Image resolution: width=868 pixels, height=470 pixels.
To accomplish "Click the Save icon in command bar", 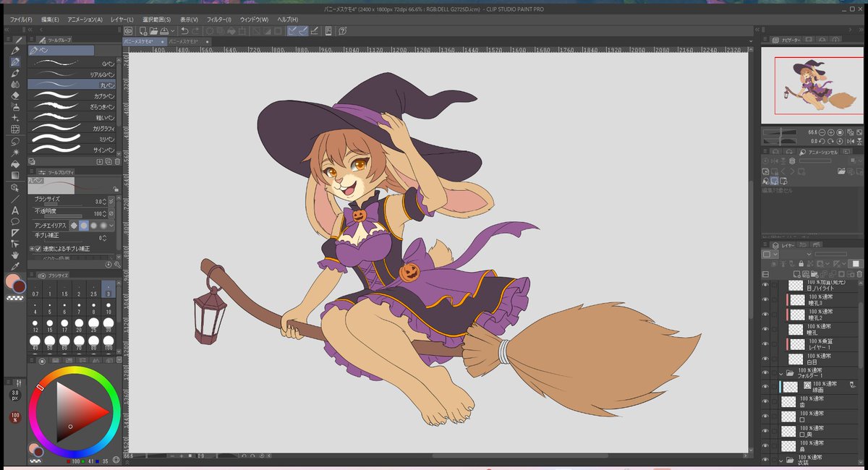I will tap(164, 31).
